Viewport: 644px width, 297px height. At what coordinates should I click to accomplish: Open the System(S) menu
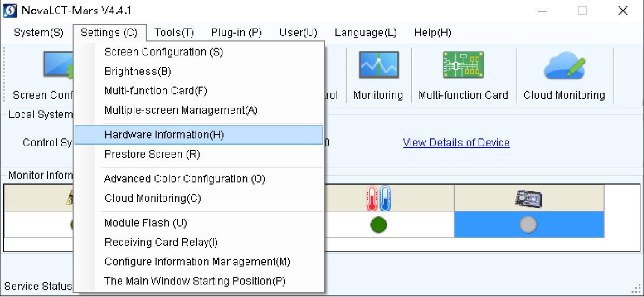(38, 33)
